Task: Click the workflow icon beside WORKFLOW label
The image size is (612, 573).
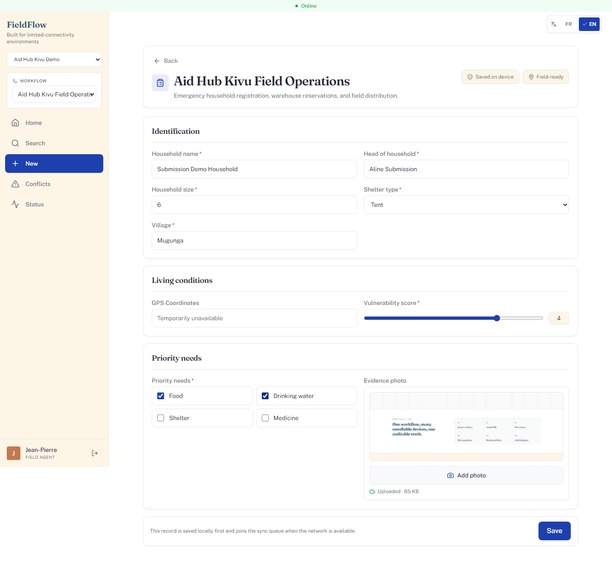Action: point(15,81)
